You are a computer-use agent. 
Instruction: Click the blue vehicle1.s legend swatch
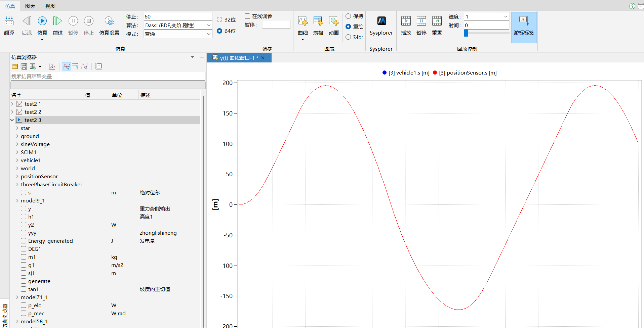click(x=385, y=73)
